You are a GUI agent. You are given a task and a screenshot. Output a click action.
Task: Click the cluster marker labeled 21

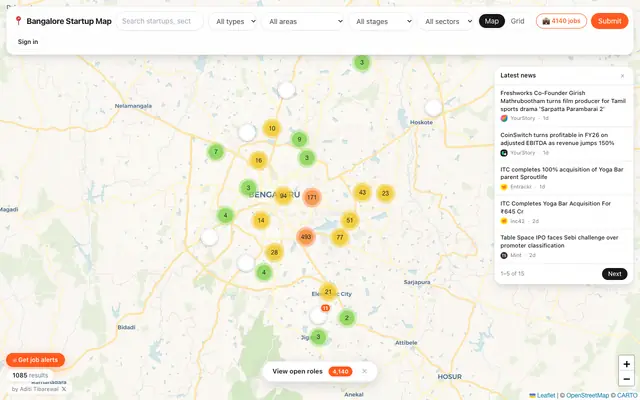coord(328,292)
